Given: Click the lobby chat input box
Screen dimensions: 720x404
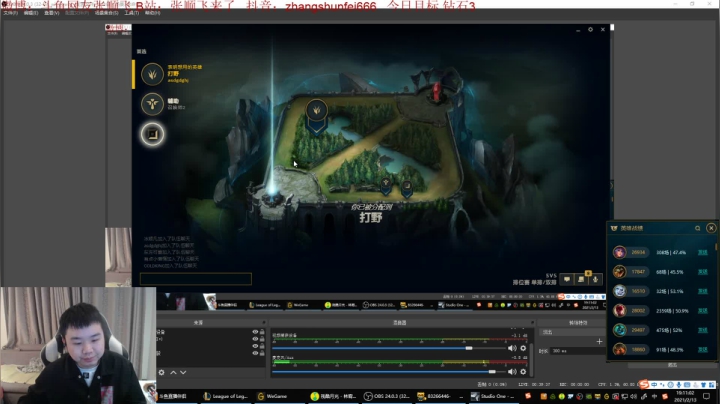Looking at the screenshot, I should point(196,279).
